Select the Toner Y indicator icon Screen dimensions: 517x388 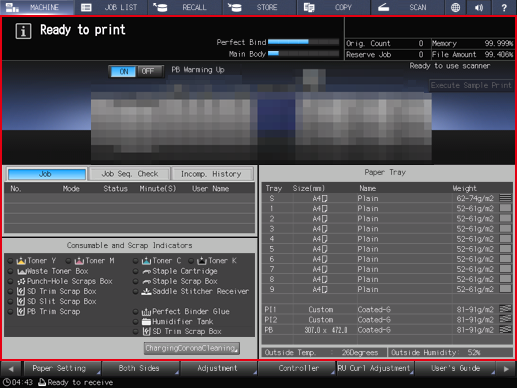[21, 261]
